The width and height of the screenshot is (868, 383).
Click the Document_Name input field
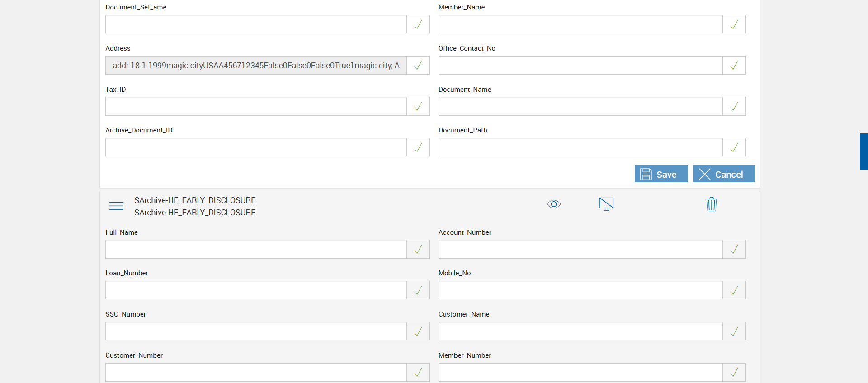pos(580,107)
